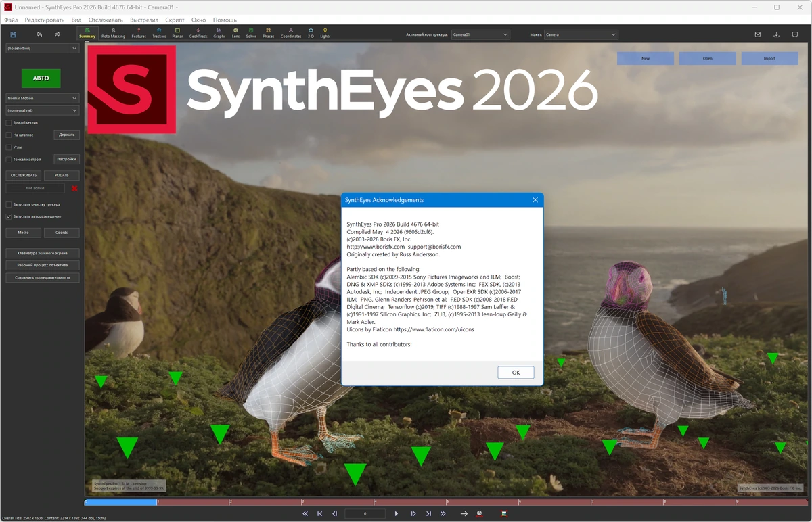Open the Solver room
The image size is (812, 522).
(x=251, y=33)
